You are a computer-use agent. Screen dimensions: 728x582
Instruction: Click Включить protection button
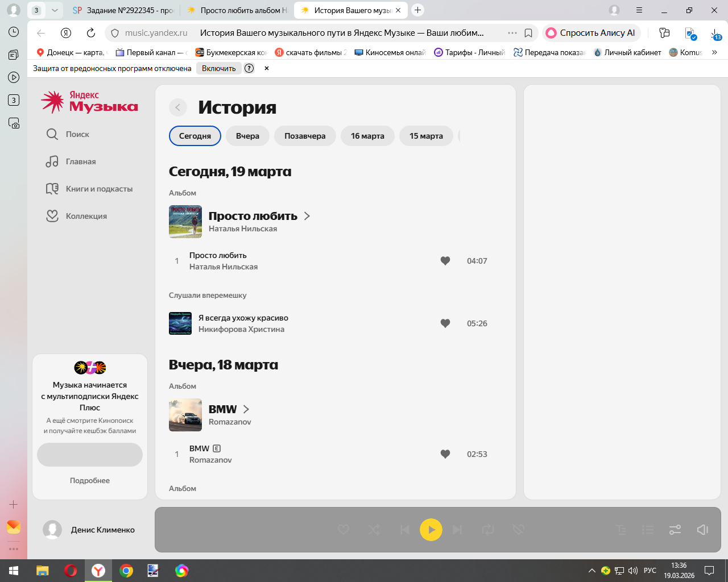(x=219, y=68)
